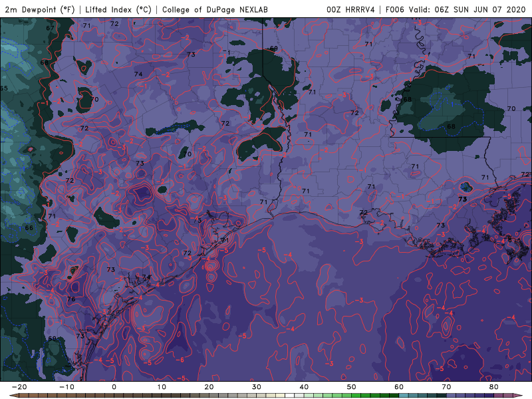Click the 80 label on the color scale
The image size is (532, 399).
coord(494,387)
